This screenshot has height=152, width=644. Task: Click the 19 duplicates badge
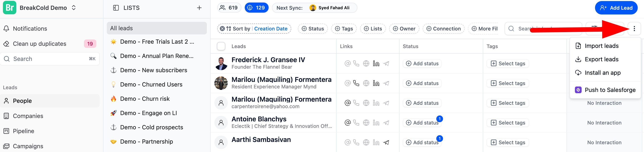90,44
